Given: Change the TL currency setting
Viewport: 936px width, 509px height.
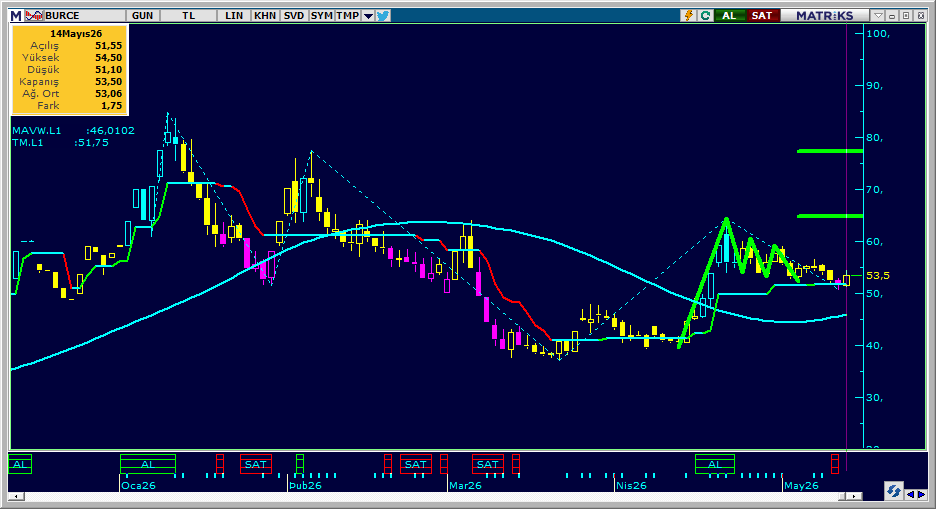Looking at the screenshot, I should click(189, 16).
